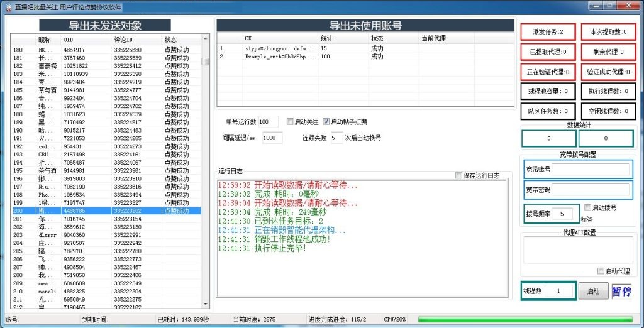644x328 pixels.
Task: Focus the 单号运行数 input field
Action: point(268,122)
